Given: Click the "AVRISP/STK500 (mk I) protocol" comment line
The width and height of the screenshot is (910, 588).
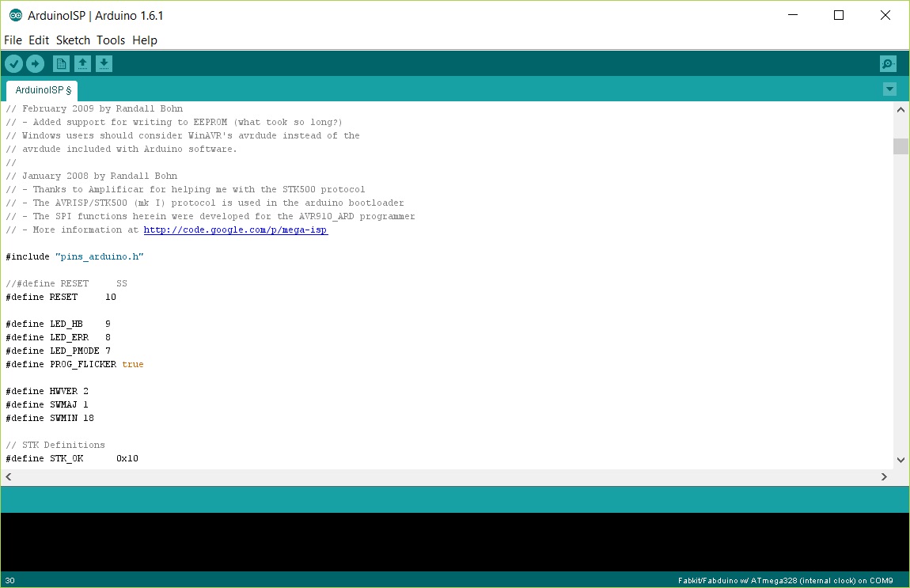Looking at the screenshot, I should click(x=205, y=203).
